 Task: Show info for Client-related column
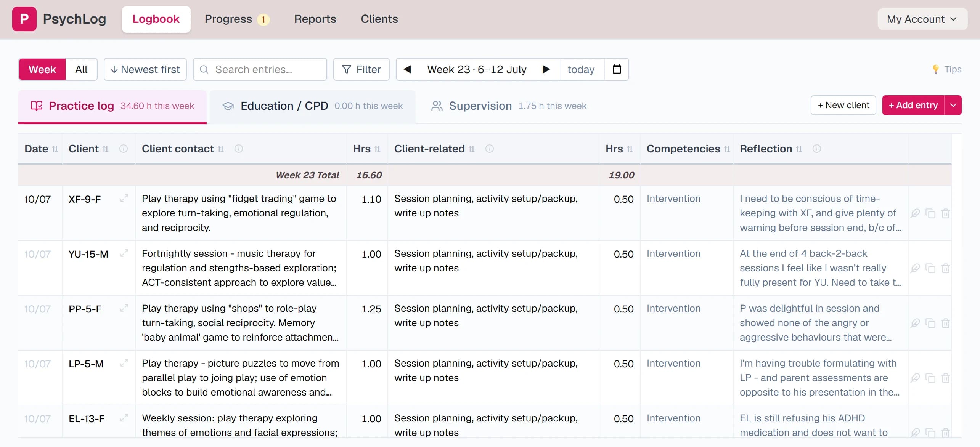point(490,149)
